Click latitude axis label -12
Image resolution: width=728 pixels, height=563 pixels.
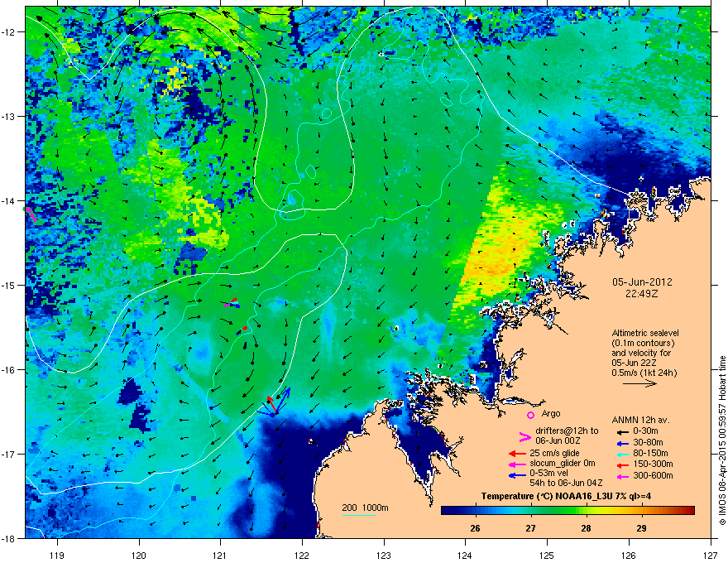pyautogui.click(x=9, y=32)
